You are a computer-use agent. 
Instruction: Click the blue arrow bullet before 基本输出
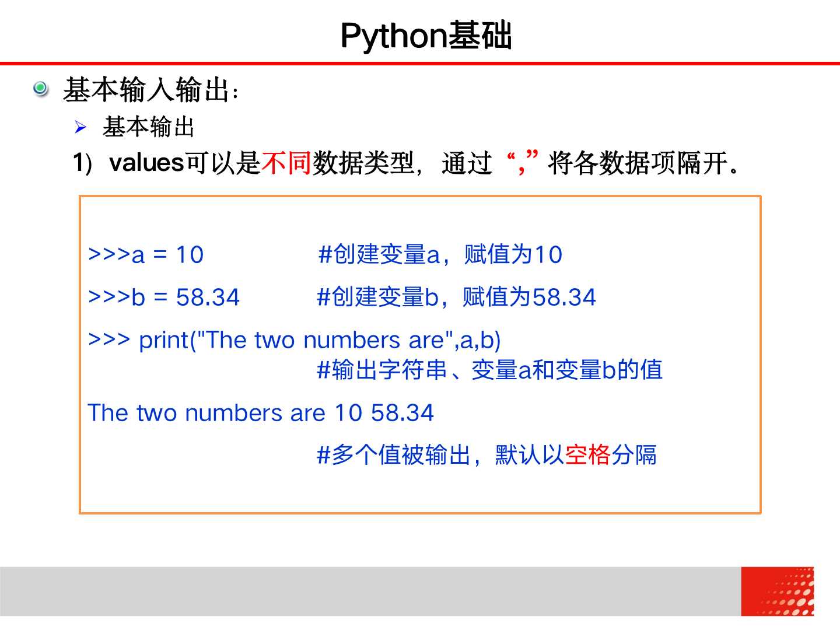pos(80,127)
